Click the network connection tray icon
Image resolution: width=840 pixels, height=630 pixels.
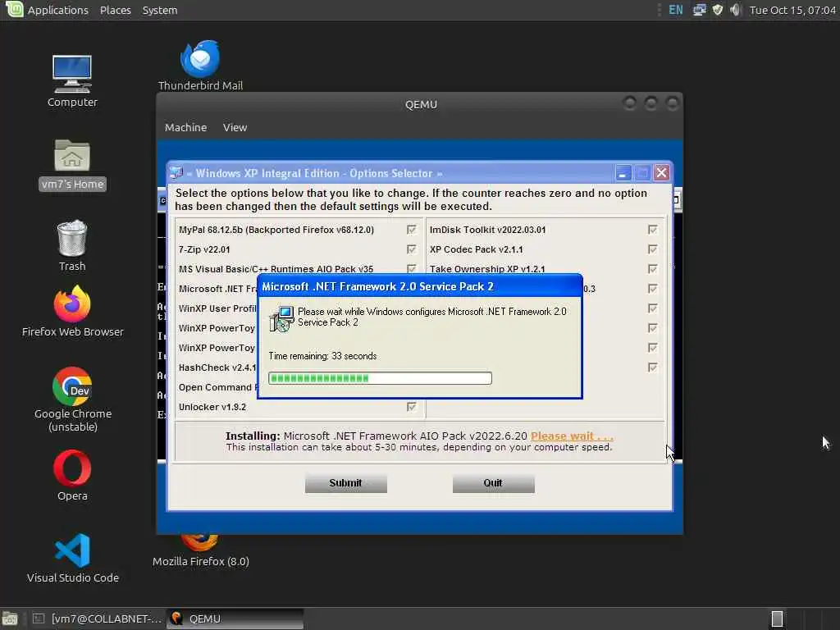point(699,10)
